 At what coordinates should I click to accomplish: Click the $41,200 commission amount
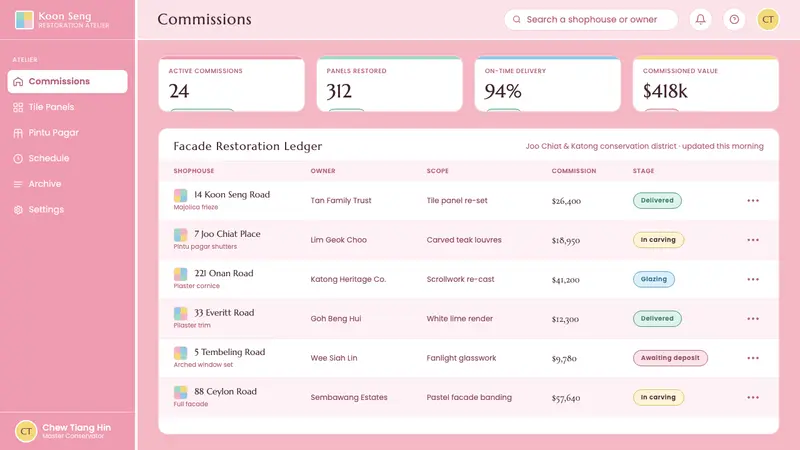(565, 280)
